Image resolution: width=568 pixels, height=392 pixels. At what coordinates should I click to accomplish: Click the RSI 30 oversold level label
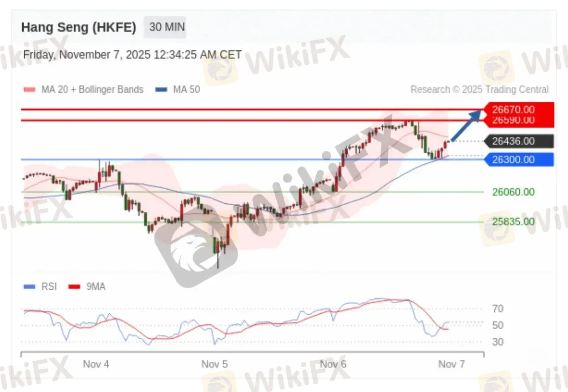coord(497,342)
